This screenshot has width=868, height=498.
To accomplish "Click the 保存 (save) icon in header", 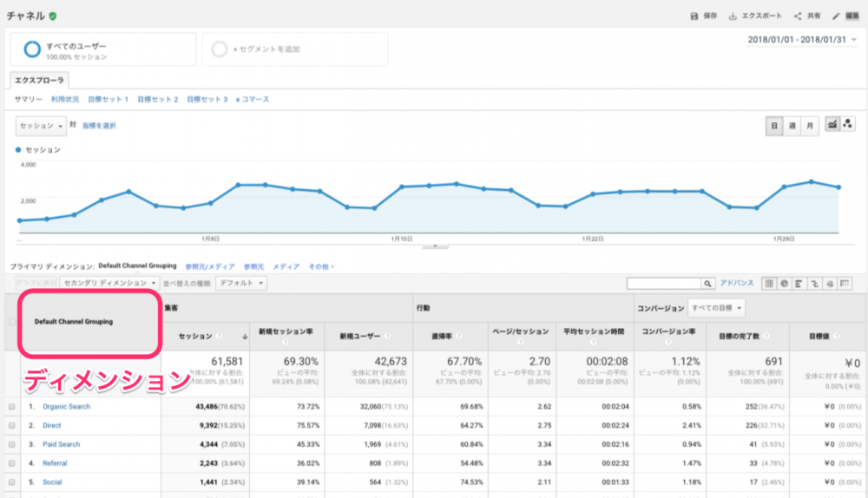I will [694, 16].
